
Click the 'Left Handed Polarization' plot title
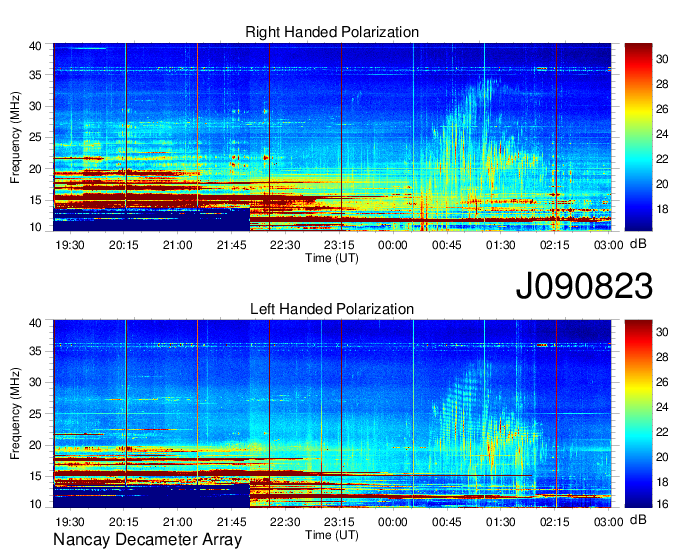coord(332,309)
